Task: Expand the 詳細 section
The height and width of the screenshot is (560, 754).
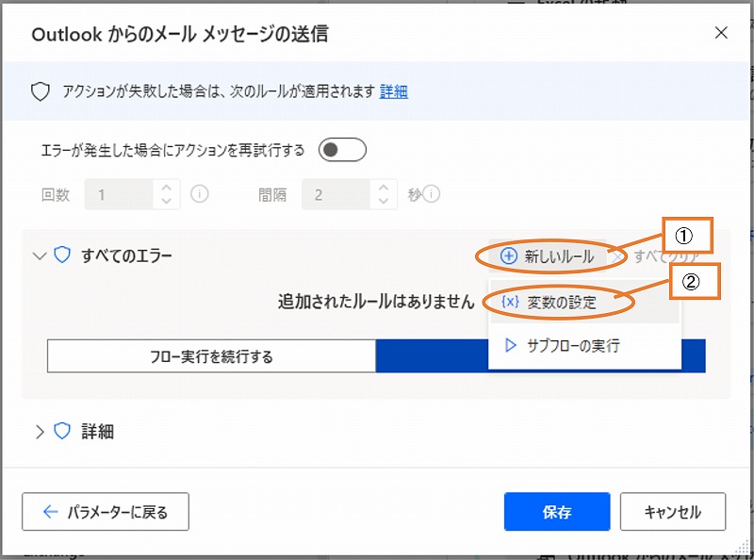Action: pos(39,432)
